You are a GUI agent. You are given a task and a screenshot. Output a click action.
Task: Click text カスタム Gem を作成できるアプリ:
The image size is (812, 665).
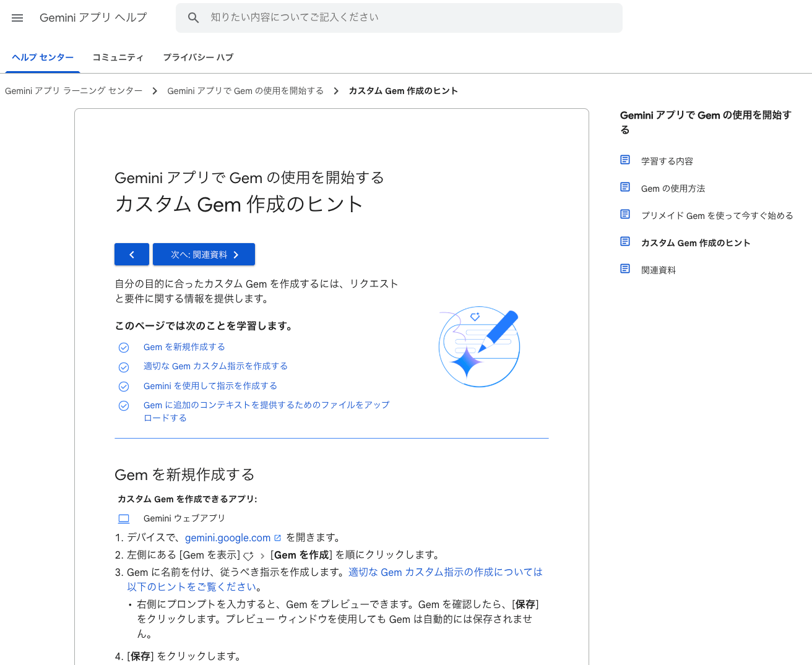(x=188, y=499)
